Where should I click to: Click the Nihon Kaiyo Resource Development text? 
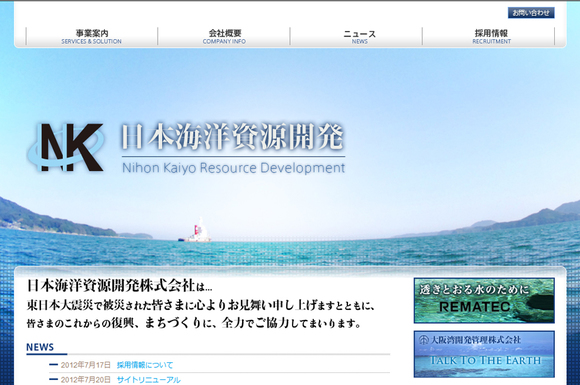coord(233,168)
